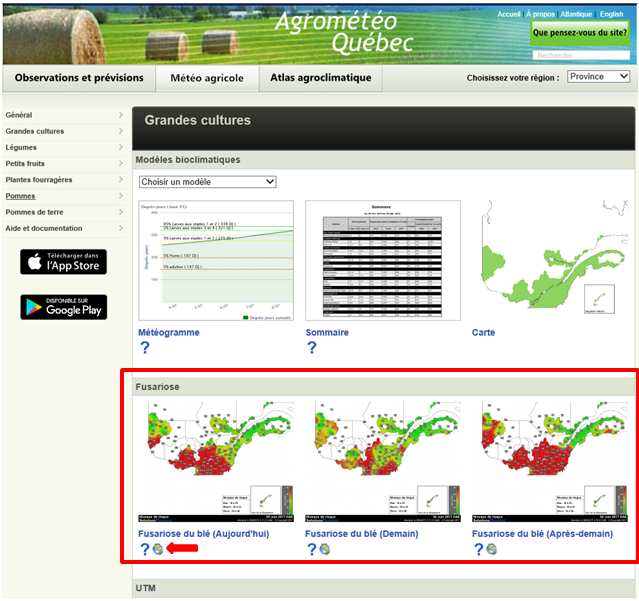Click help icon under Fusariose du blé (Aujourd'hui)
This screenshot has width=639, height=601.
tap(145, 550)
